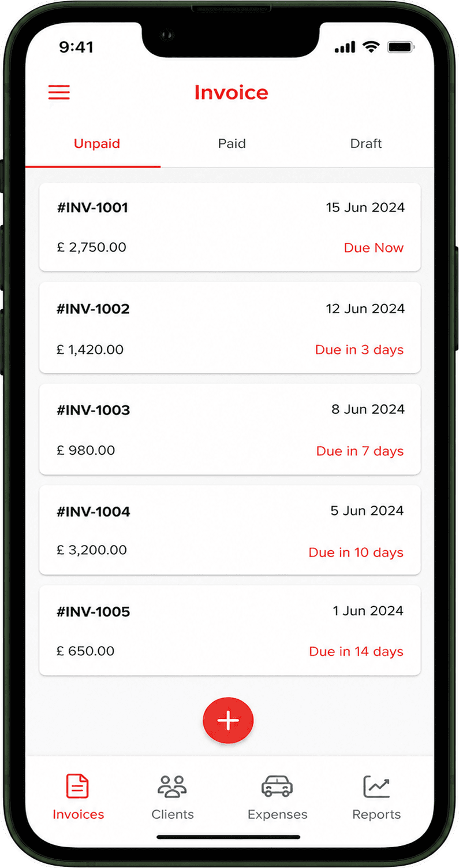The width and height of the screenshot is (459, 868).
Task: Tap the Wi-Fi status icon
Action: [x=370, y=47]
